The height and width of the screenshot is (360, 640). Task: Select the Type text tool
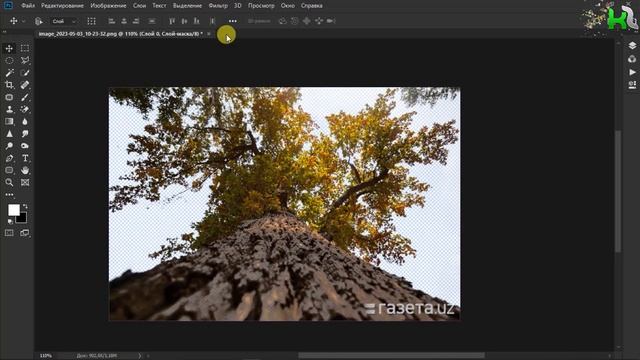[25, 158]
